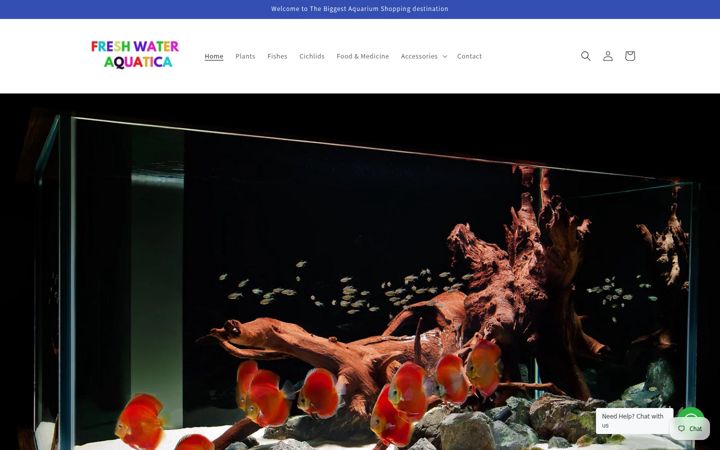Open the Cichlids menu item
Screen dimensions: 720x450
(x=312, y=56)
